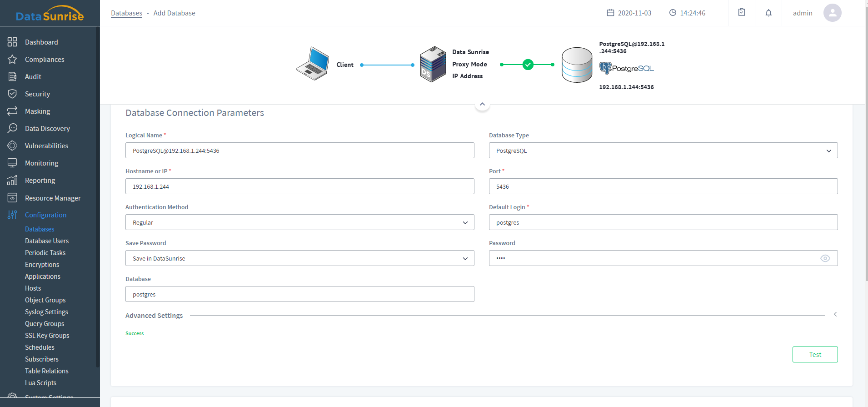Toggle password visibility with the eye icon
The height and width of the screenshot is (407, 868).
pos(825,258)
